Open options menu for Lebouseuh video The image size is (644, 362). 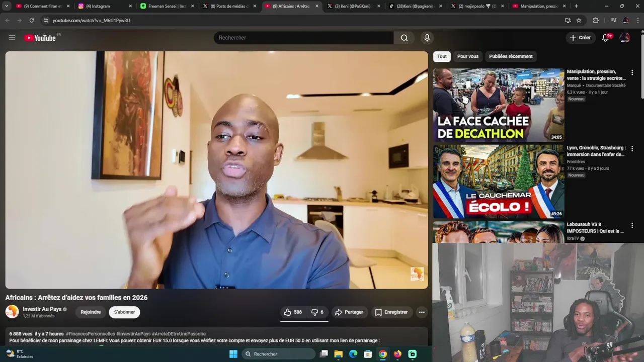click(632, 225)
